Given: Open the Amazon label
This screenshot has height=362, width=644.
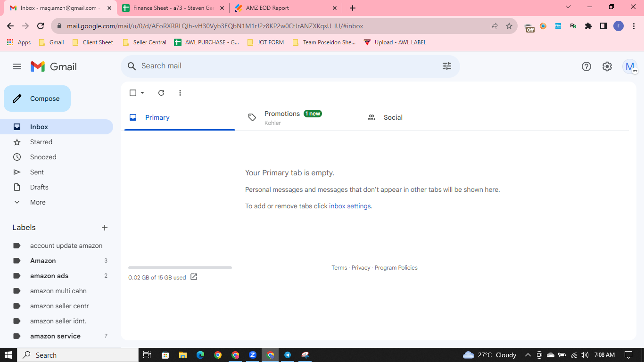Looking at the screenshot, I should (x=57, y=261).
